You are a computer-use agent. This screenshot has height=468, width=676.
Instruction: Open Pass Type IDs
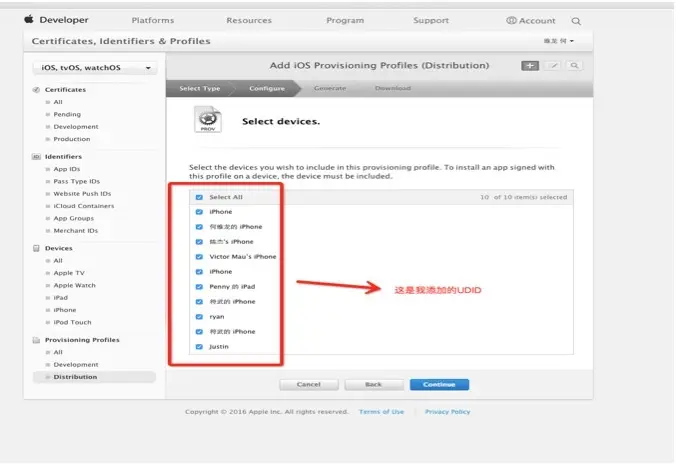click(x=77, y=181)
